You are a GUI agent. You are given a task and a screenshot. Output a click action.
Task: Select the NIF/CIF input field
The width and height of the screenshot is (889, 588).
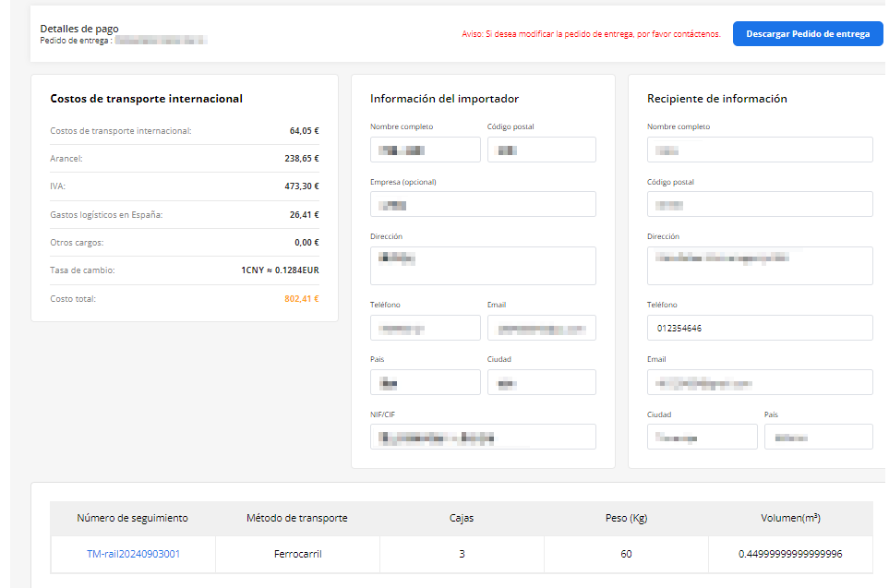(x=483, y=437)
